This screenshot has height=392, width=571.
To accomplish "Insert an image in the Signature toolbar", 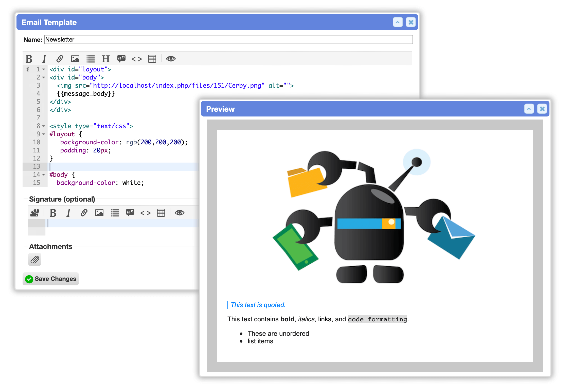I will pos(99,213).
